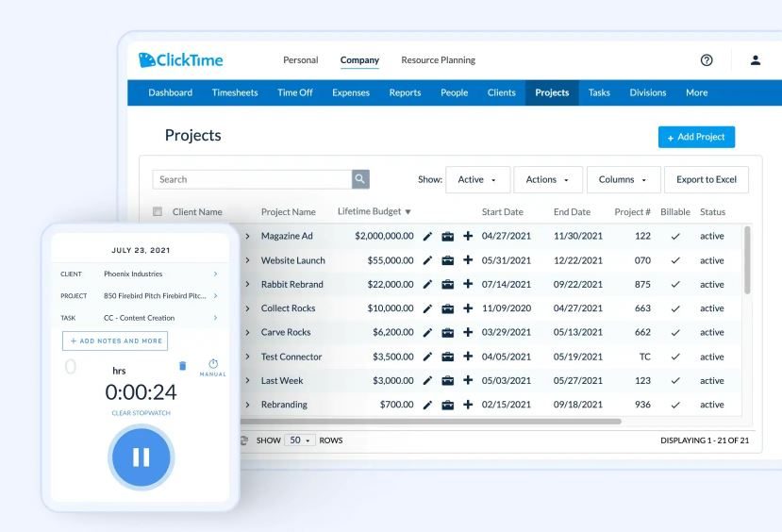Click plus icon in Collect Rocks row

click(x=468, y=308)
